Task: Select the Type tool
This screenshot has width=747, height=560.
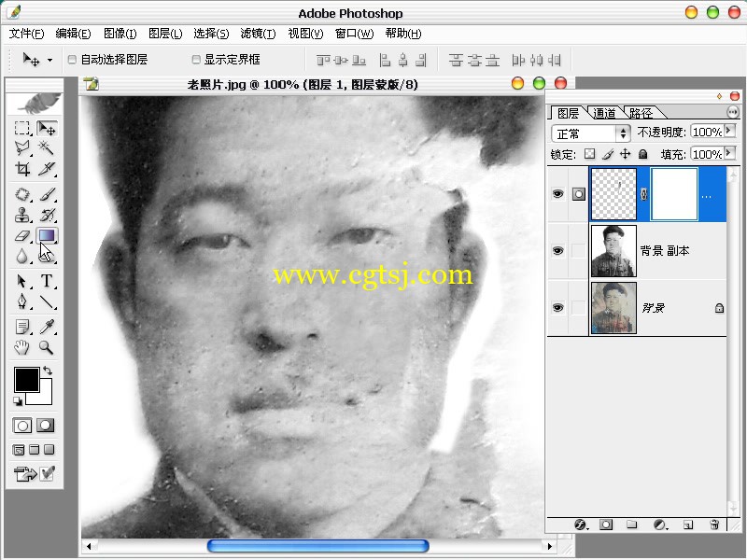Action: pyautogui.click(x=47, y=281)
